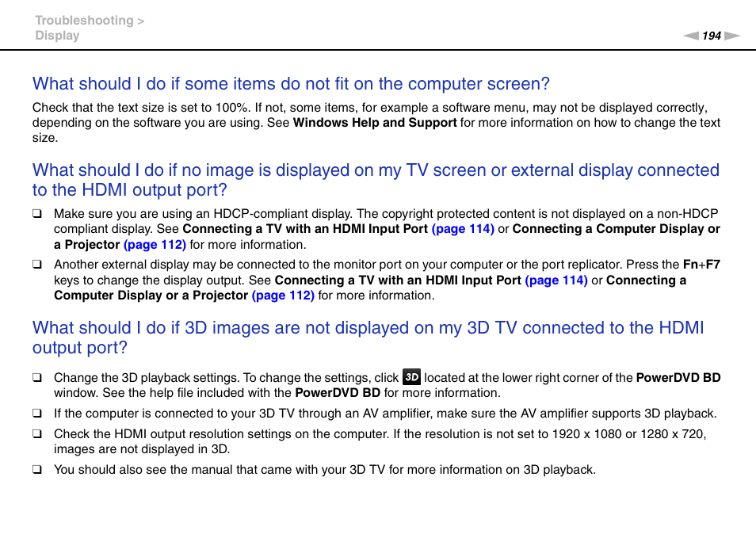Viewport: 756px width, 534px height.
Task: Click the 3D playback settings icon
Action: tap(410, 377)
